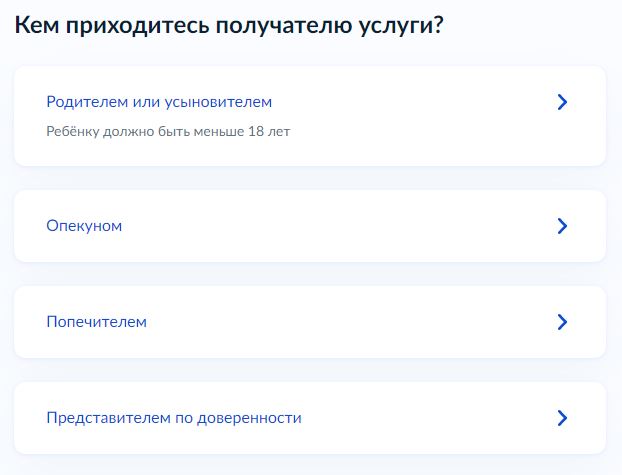Open the guardian 'Опекуном' card
The height and width of the screenshot is (475, 622).
point(310,226)
